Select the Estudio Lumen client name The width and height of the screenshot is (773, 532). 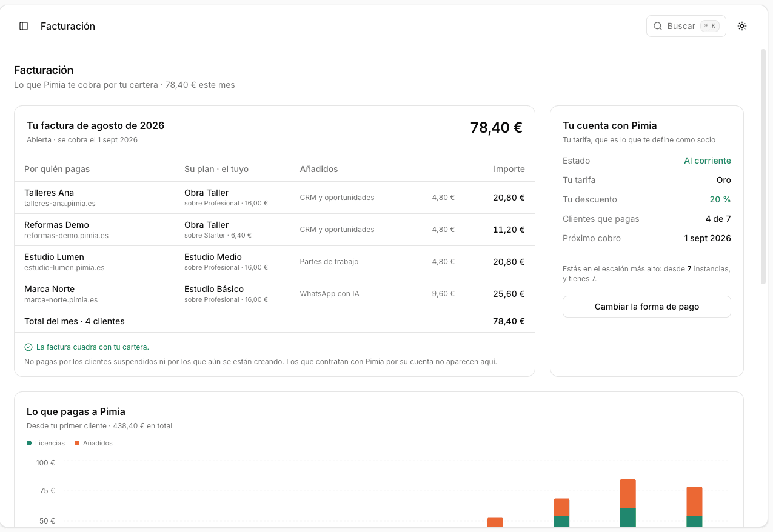[x=54, y=257]
